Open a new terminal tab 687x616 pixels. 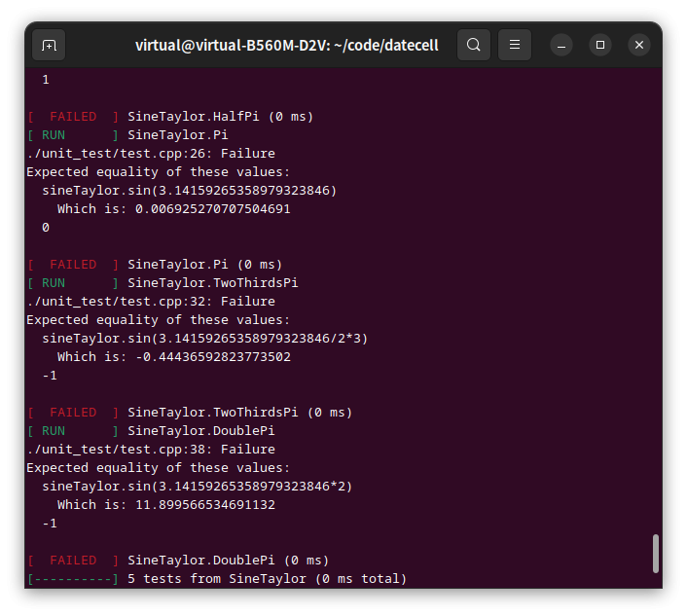click(49, 45)
